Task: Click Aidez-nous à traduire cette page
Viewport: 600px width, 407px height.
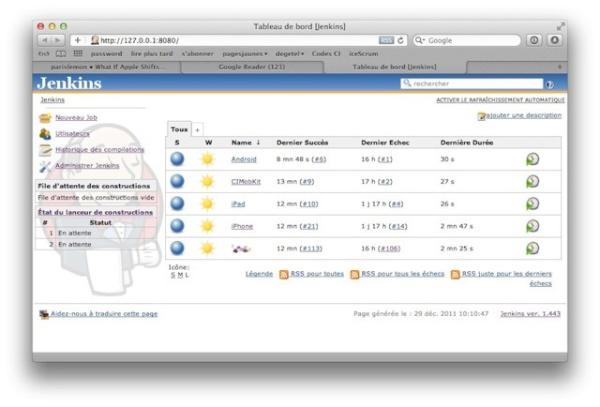Action: [104, 314]
